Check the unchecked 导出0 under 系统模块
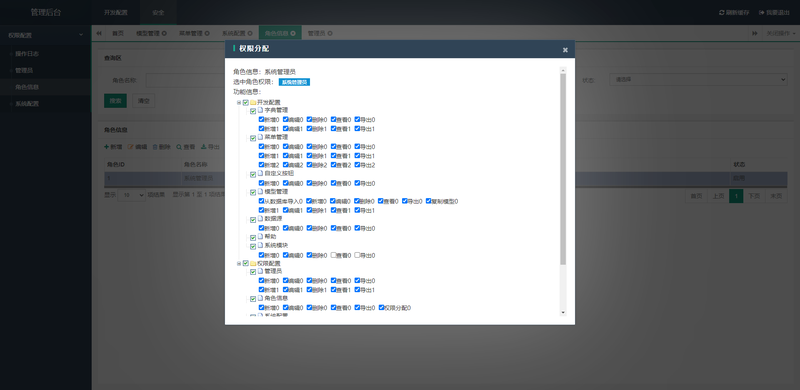 [x=357, y=255]
